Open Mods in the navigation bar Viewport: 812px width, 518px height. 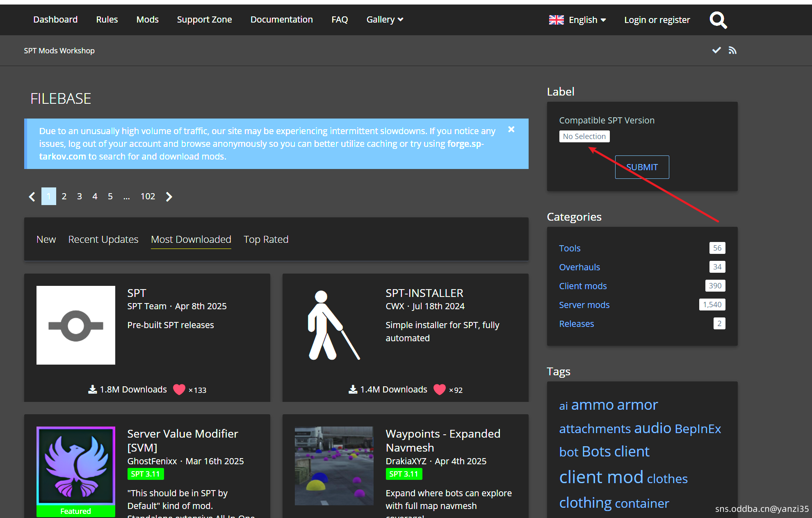click(x=148, y=19)
